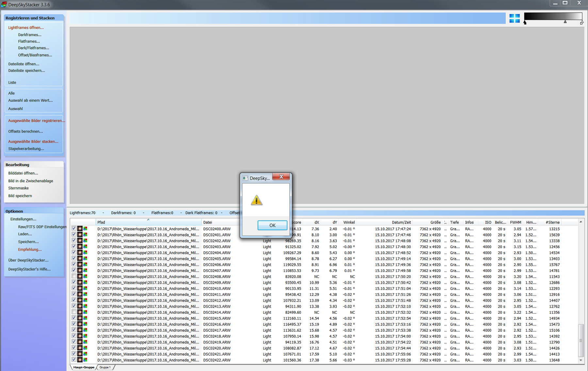
Task: Open Darkframes...
Action: click(x=30, y=35)
